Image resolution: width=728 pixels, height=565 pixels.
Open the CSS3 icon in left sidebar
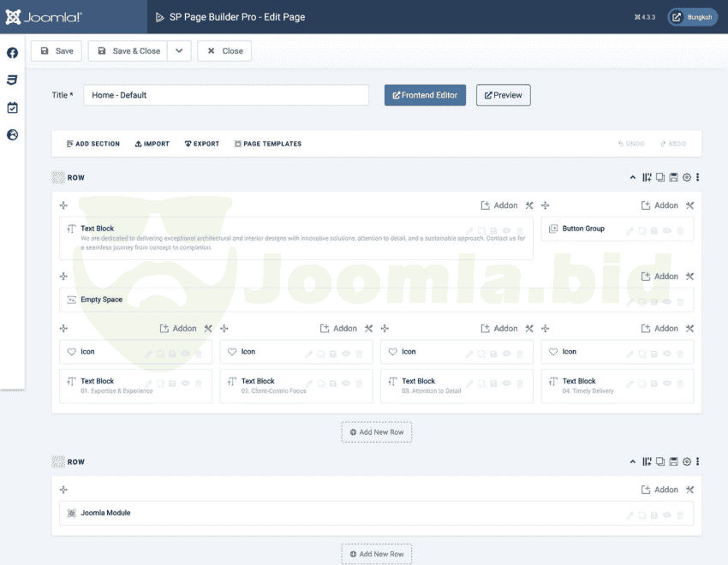pos(12,80)
